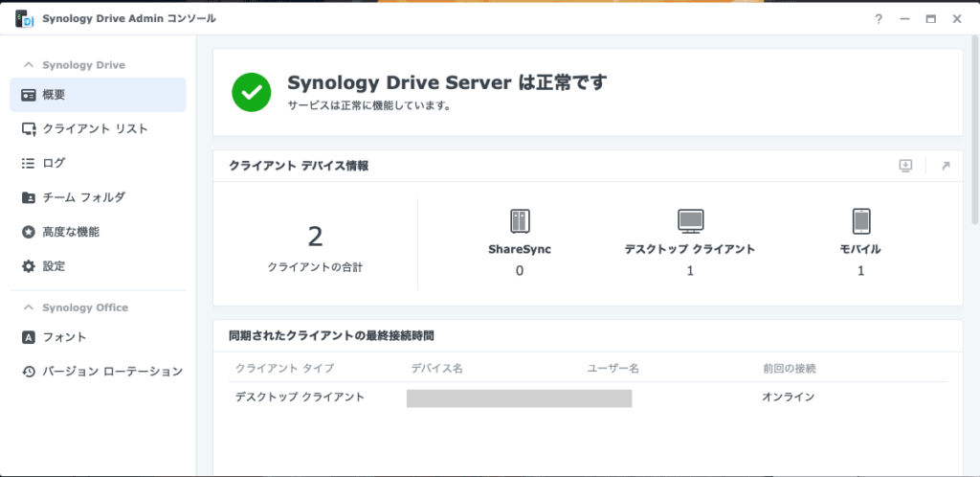Click the ログ list icon

pos(29,163)
